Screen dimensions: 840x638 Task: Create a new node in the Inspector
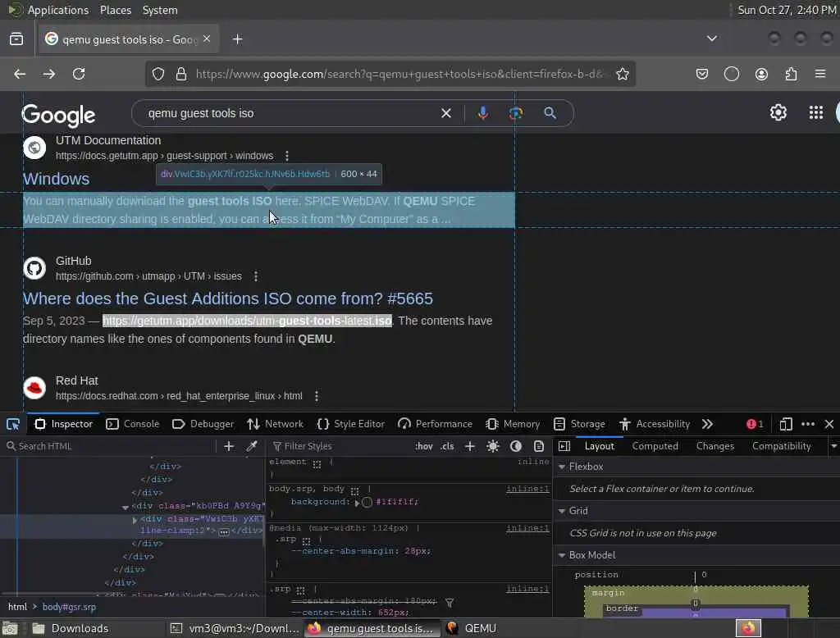229,446
